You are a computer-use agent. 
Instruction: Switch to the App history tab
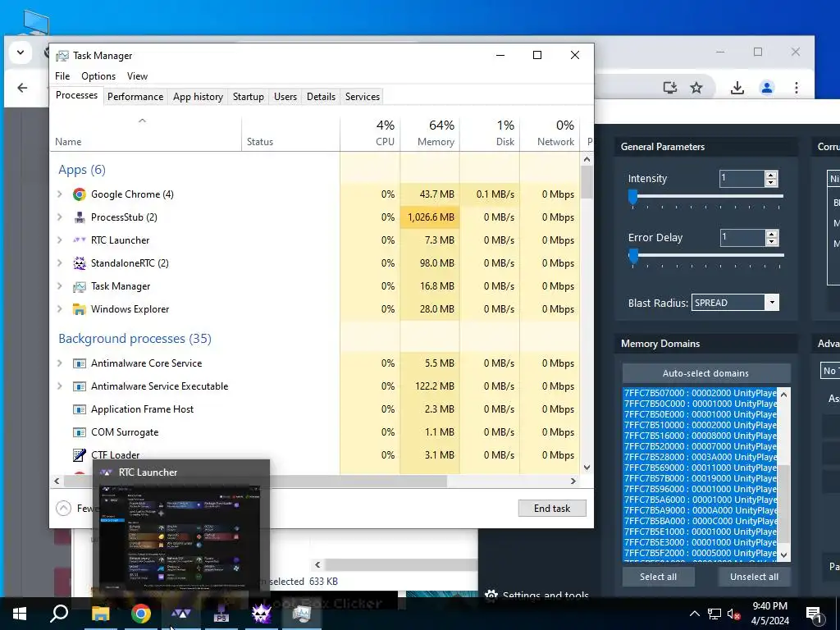click(198, 97)
